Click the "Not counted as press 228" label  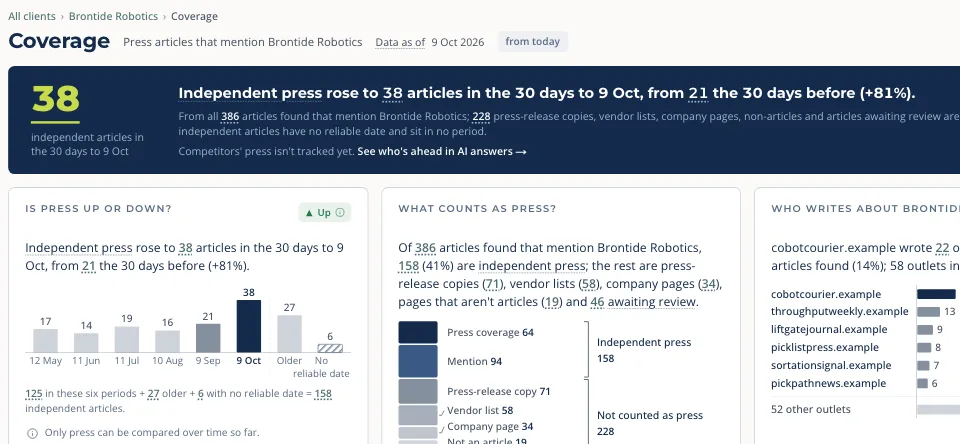coord(650,423)
